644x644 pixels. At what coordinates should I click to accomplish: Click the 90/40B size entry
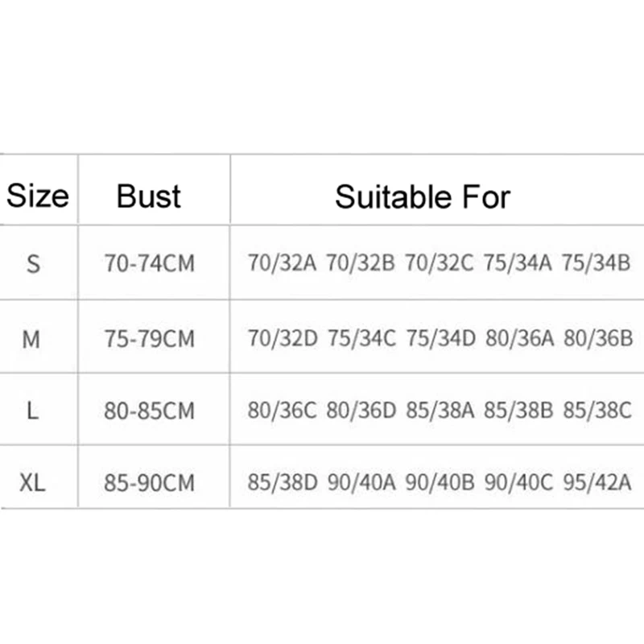[440, 482]
